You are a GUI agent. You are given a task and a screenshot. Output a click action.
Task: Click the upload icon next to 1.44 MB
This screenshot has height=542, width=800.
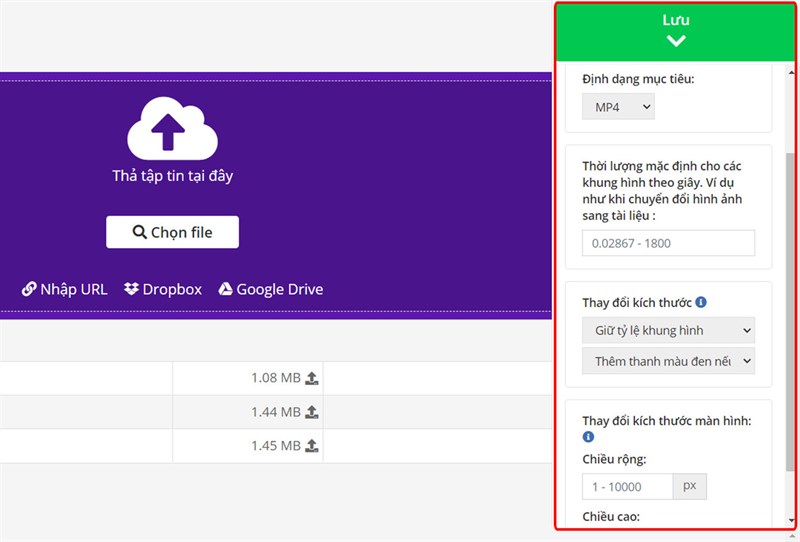312,412
